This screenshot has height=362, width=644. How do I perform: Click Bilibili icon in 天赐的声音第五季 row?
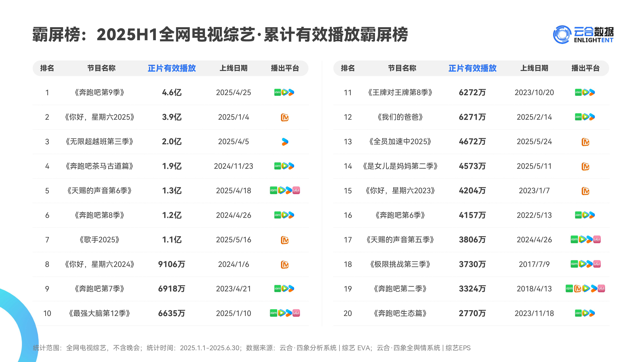597,239
